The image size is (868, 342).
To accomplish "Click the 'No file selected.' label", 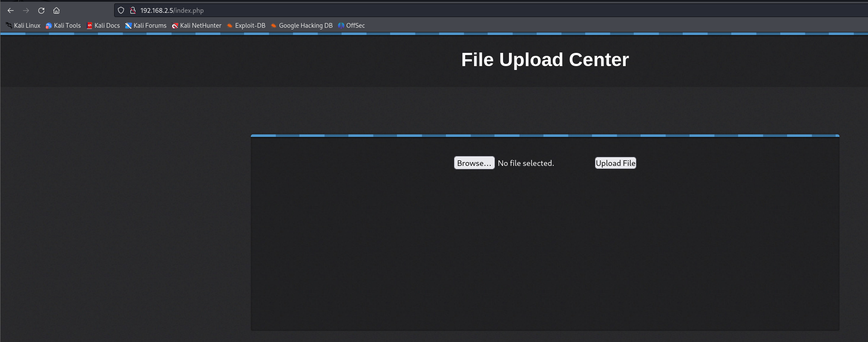I will coord(526,163).
